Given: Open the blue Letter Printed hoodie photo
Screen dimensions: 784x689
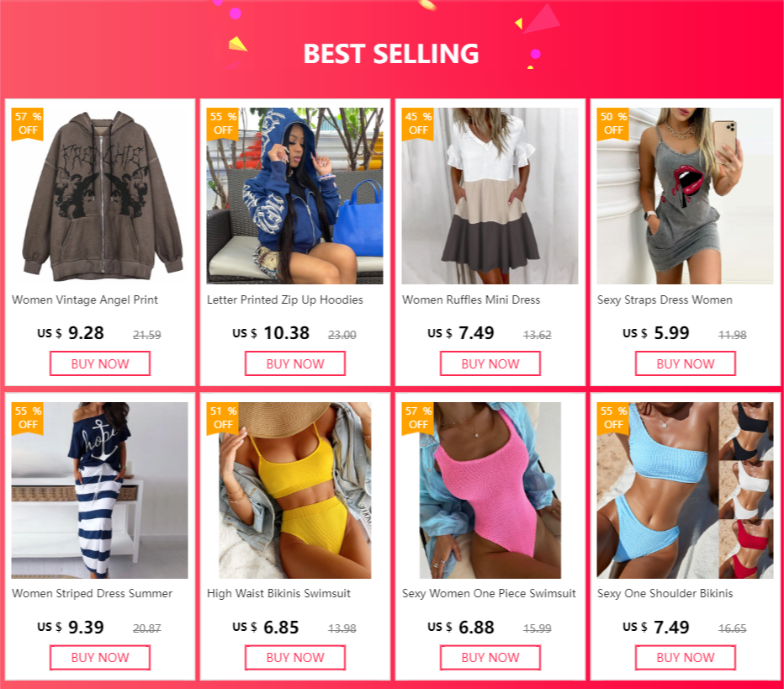Looking at the screenshot, I should (x=295, y=196).
